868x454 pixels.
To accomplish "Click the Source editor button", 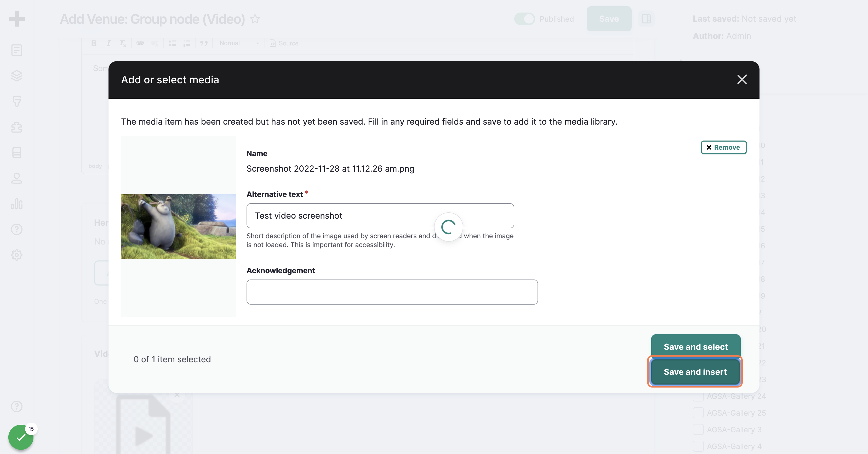I will [284, 43].
